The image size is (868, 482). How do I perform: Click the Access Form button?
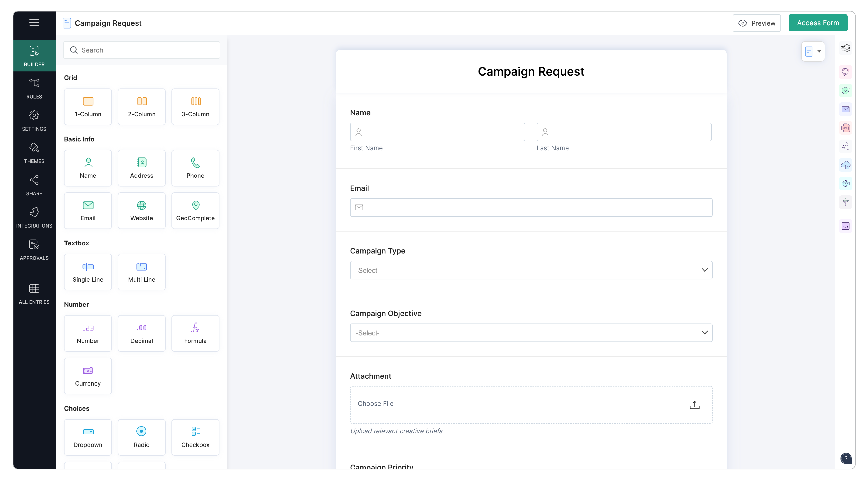[817, 23]
